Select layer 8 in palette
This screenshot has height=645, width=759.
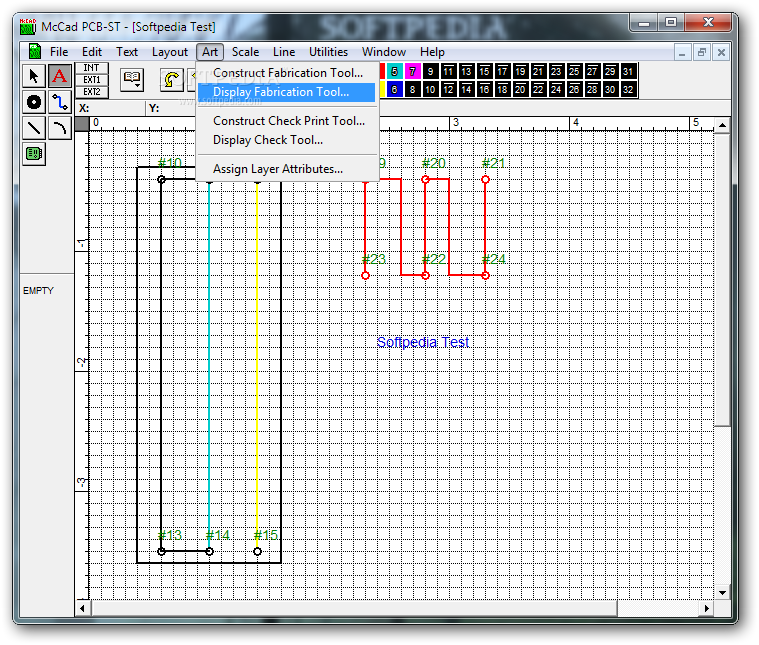point(412,90)
